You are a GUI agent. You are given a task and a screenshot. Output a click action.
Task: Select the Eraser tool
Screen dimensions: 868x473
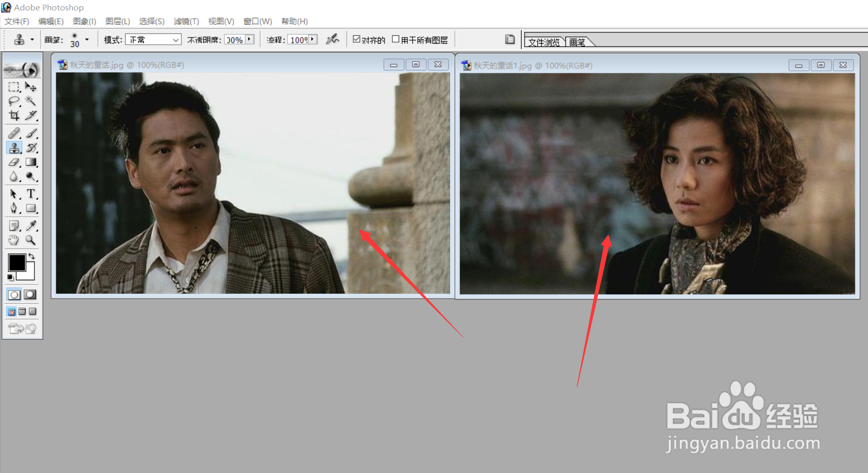[14, 163]
